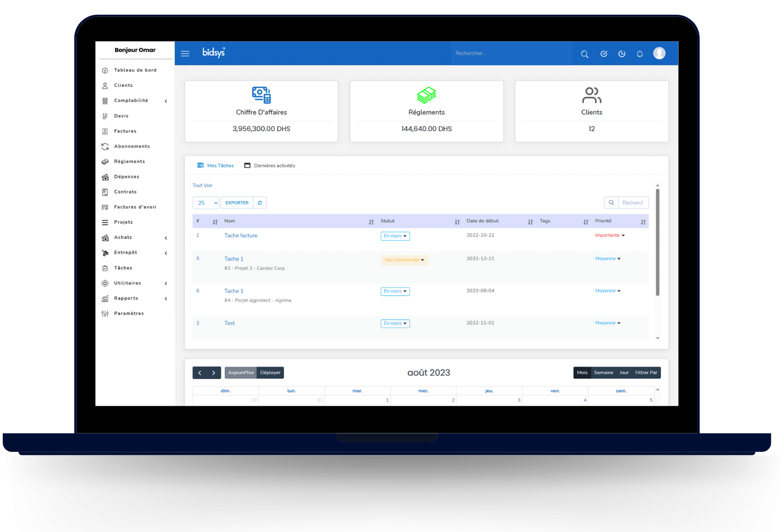Viewport: 780px width, 532px height.
Task: Click the bidsys logo
Action: (214, 52)
